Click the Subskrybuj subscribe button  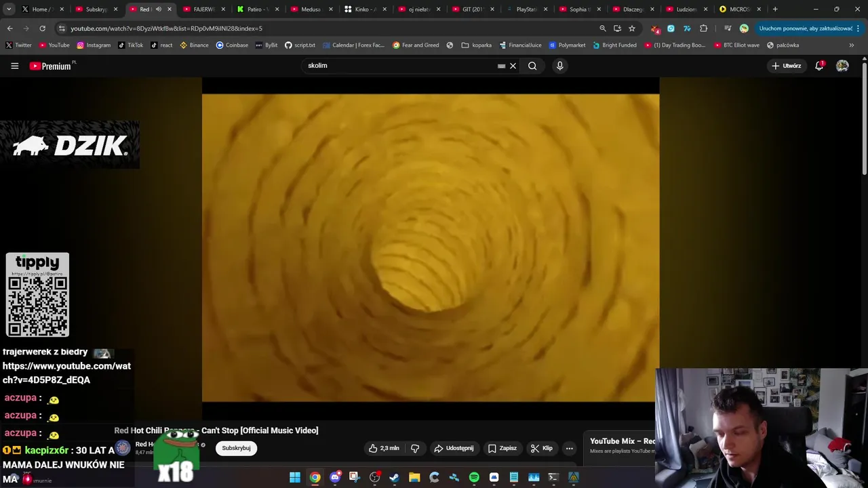(236, 448)
